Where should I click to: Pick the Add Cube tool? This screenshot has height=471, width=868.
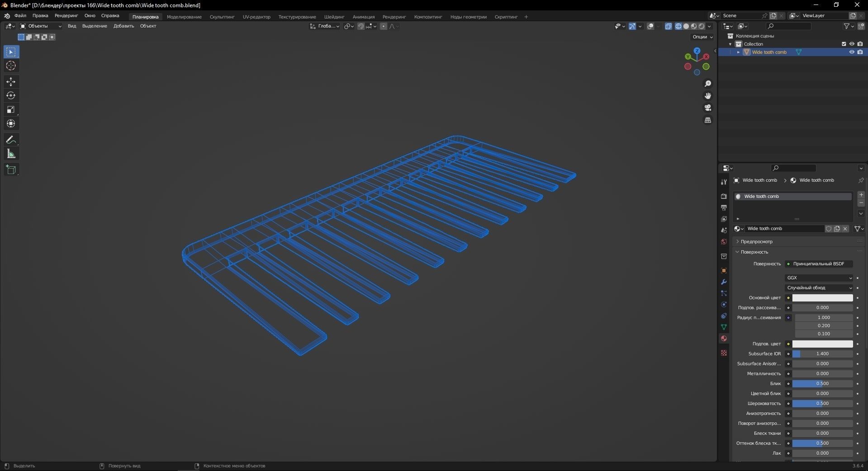pyautogui.click(x=11, y=170)
